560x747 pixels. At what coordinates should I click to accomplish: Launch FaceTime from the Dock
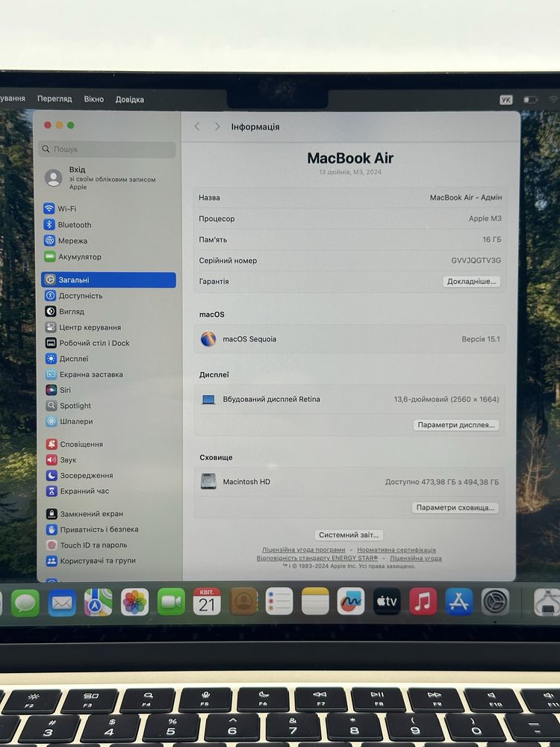pos(171,601)
